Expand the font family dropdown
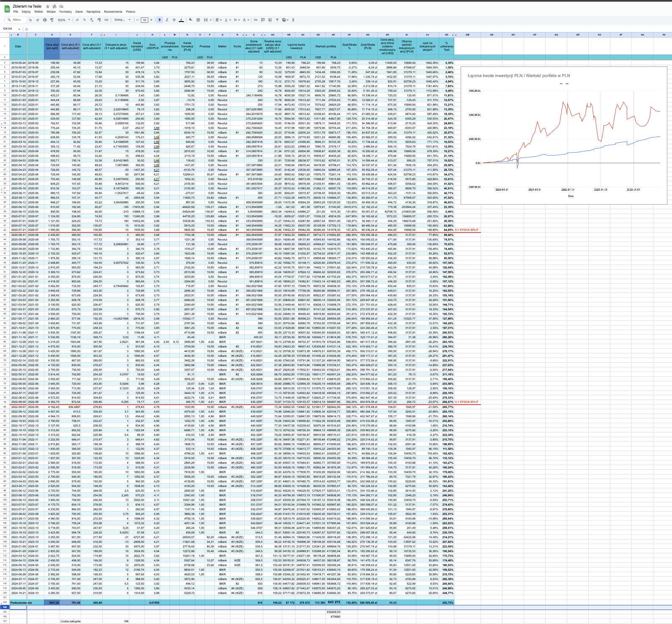Screen dimensions: 672x624 pos(123,20)
